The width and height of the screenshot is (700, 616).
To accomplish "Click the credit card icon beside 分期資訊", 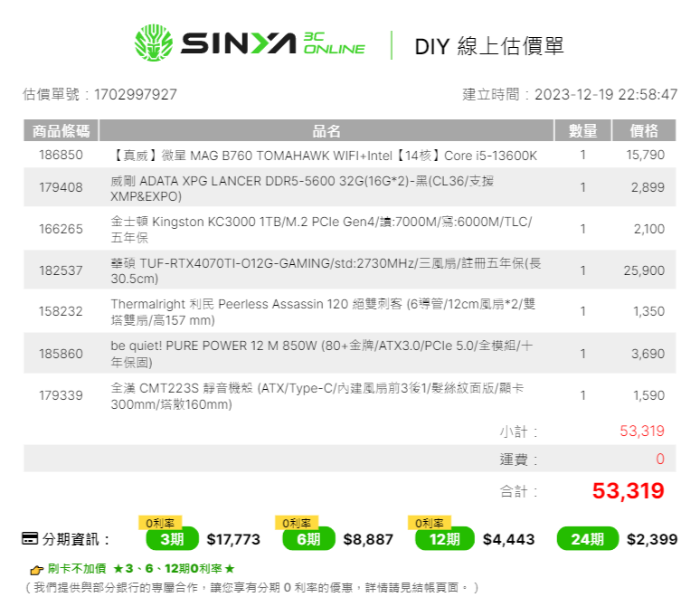I will click(x=30, y=538).
